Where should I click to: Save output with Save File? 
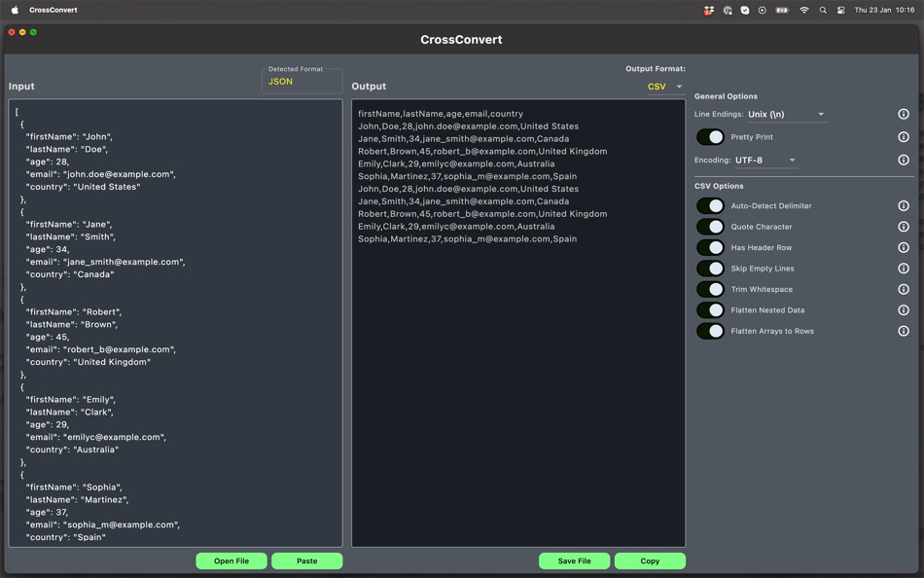pyautogui.click(x=574, y=560)
